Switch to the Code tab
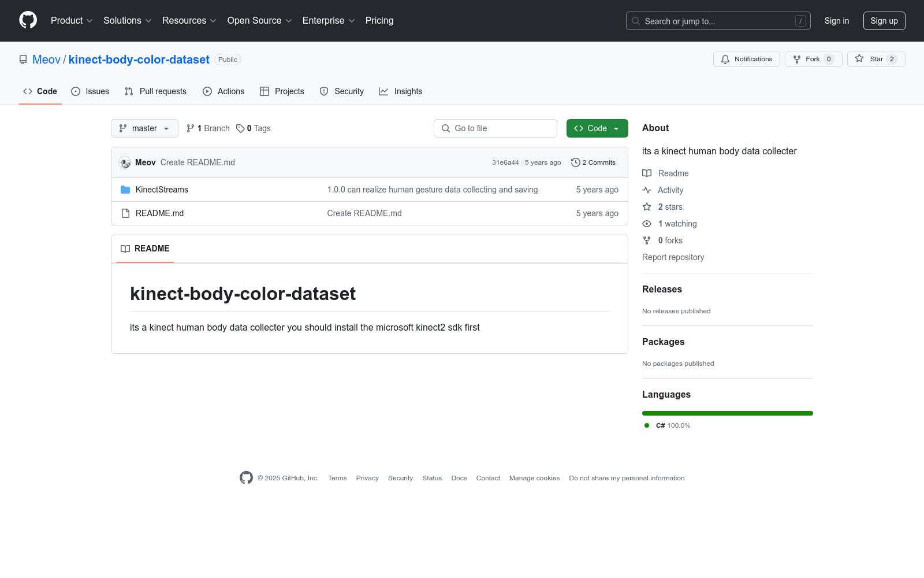This screenshot has height=578, width=924. tap(40, 91)
